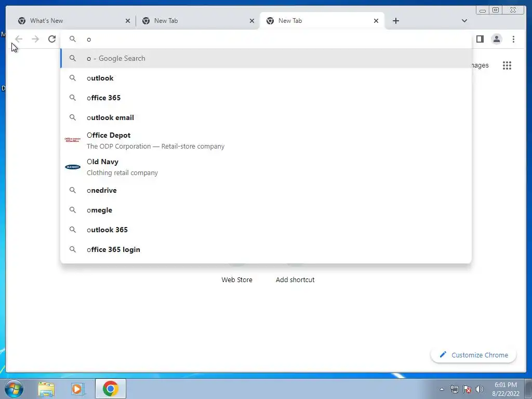Open a new tab with plus icon
This screenshot has height=399, width=532.
coord(395,21)
